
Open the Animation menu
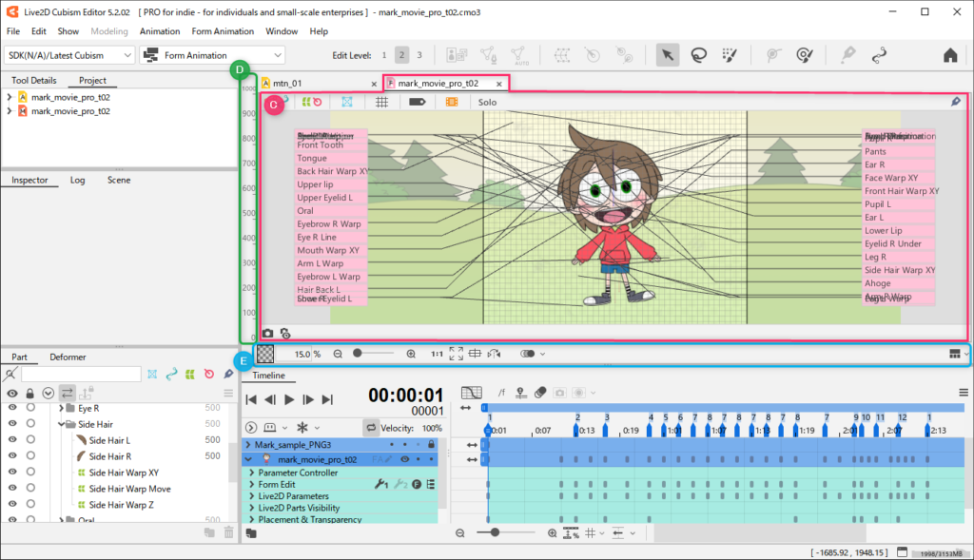(160, 31)
